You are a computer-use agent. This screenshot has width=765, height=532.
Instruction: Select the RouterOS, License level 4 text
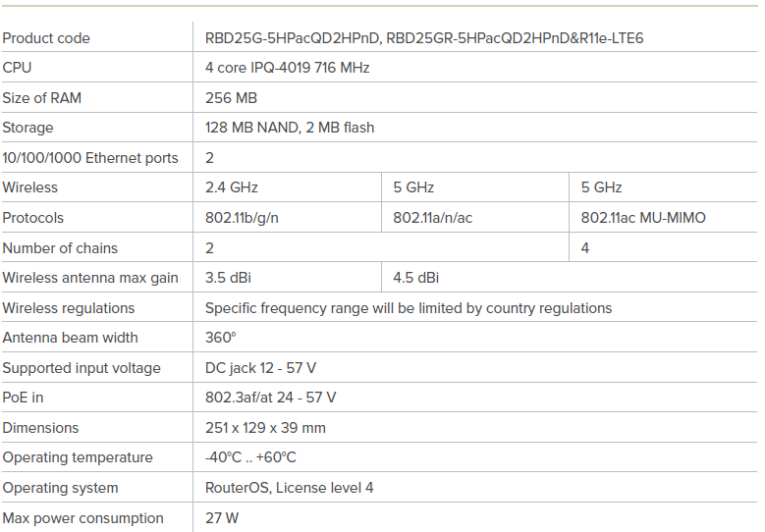tap(289, 488)
